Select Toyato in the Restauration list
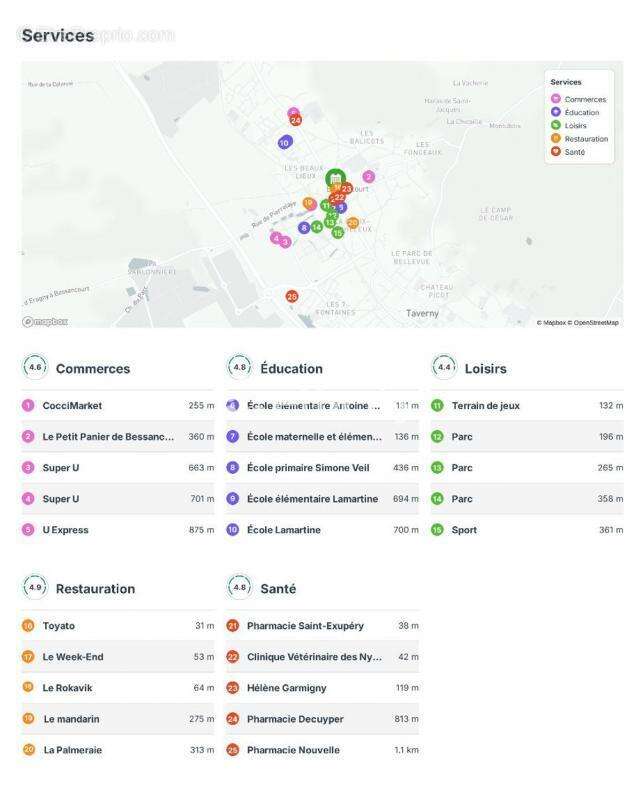The image size is (643, 800). (58, 626)
